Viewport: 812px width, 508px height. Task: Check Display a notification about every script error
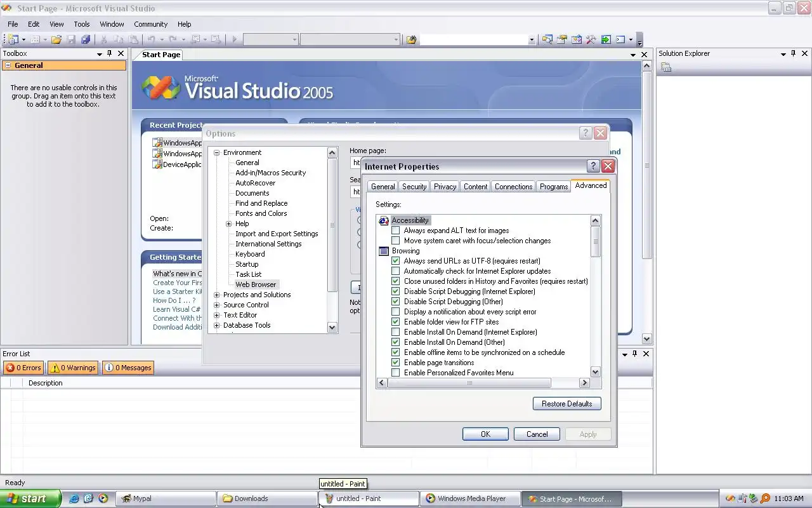(396, 312)
